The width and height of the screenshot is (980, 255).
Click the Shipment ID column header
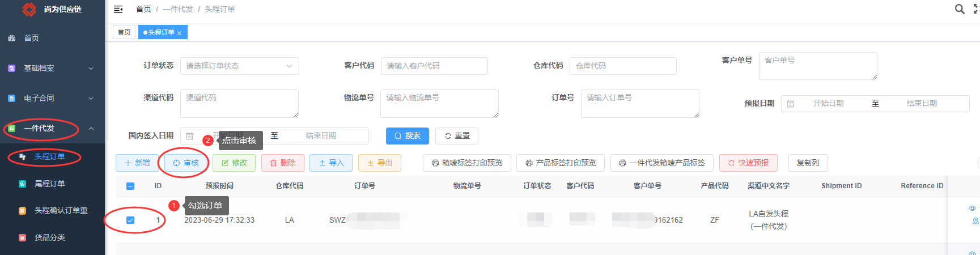841,186
